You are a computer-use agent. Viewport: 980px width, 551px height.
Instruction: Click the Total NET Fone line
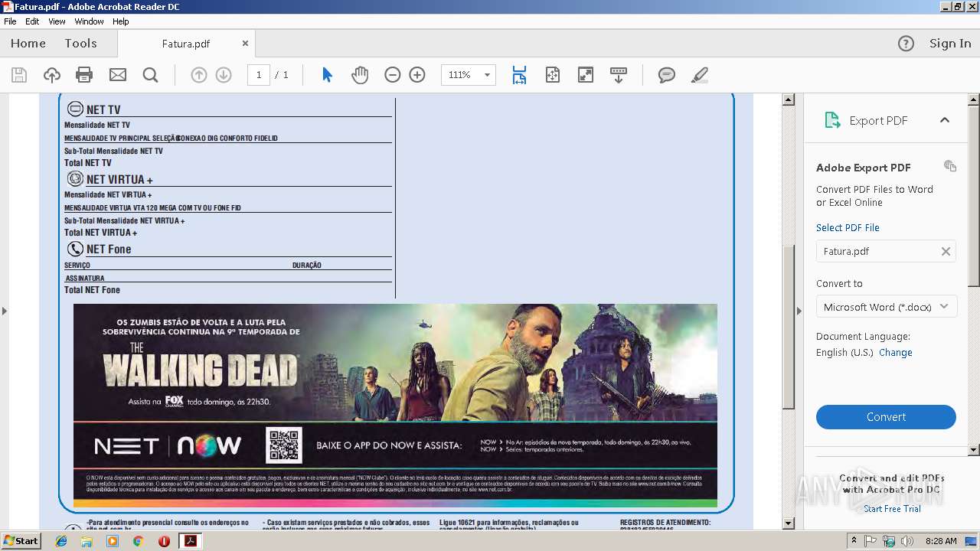[92, 290]
